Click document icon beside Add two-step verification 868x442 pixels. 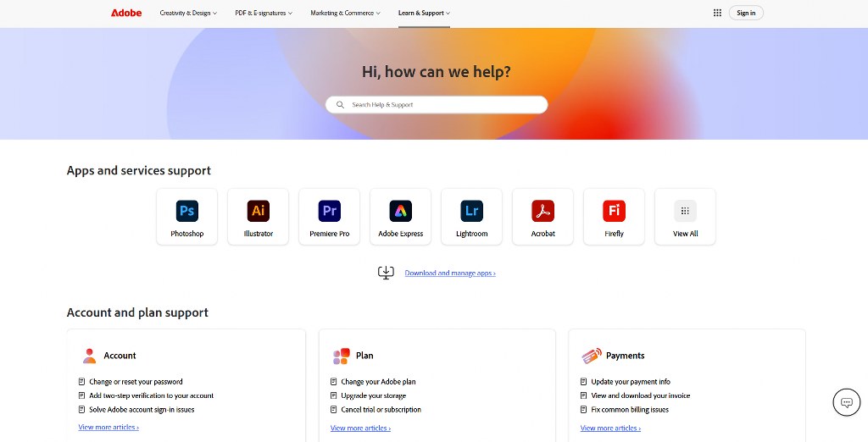82,395
